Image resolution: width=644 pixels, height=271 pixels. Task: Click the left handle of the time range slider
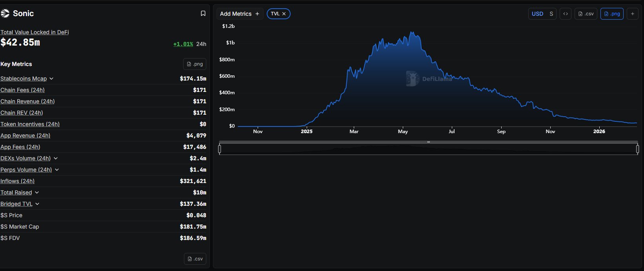220,149
